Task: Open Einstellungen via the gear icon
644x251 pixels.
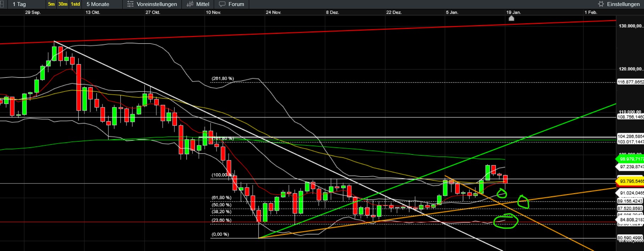Action: pyautogui.click(x=601, y=4)
